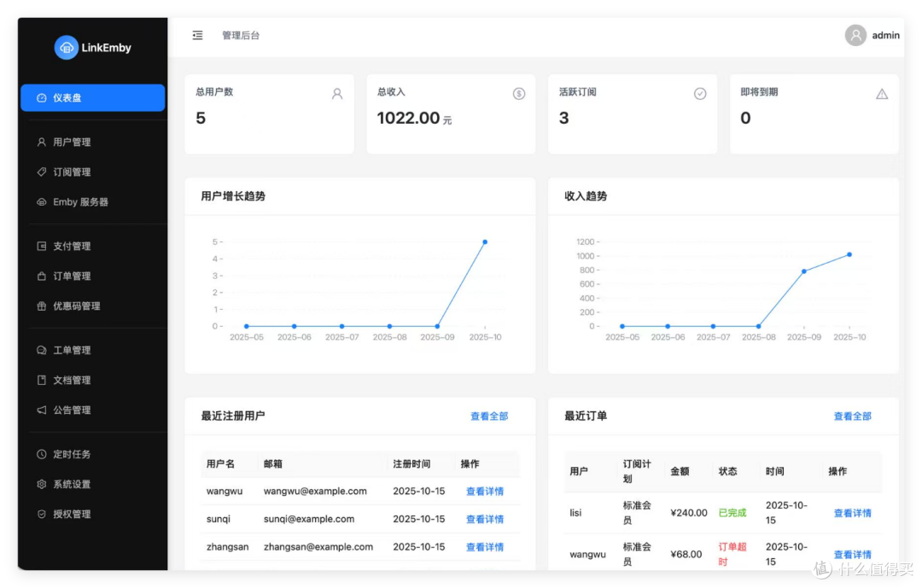Click the user icon in 总用户数 card

[x=337, y=94]
